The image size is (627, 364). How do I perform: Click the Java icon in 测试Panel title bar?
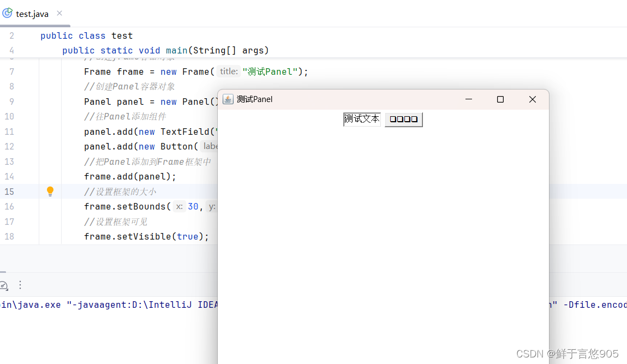point(228,99)
